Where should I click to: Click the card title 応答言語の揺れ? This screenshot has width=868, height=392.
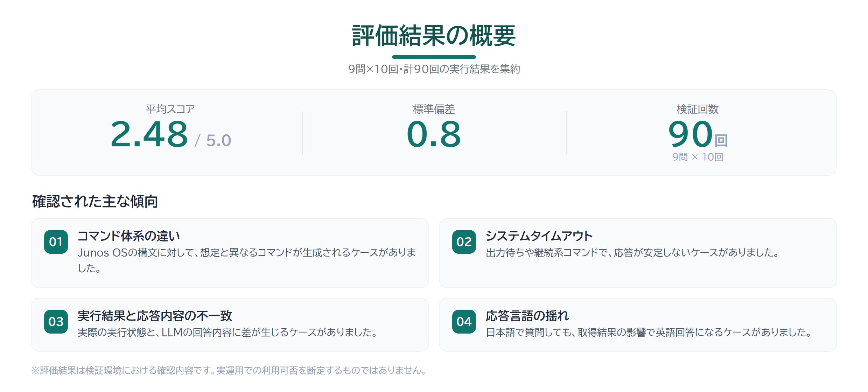click(x=527, y=316)
